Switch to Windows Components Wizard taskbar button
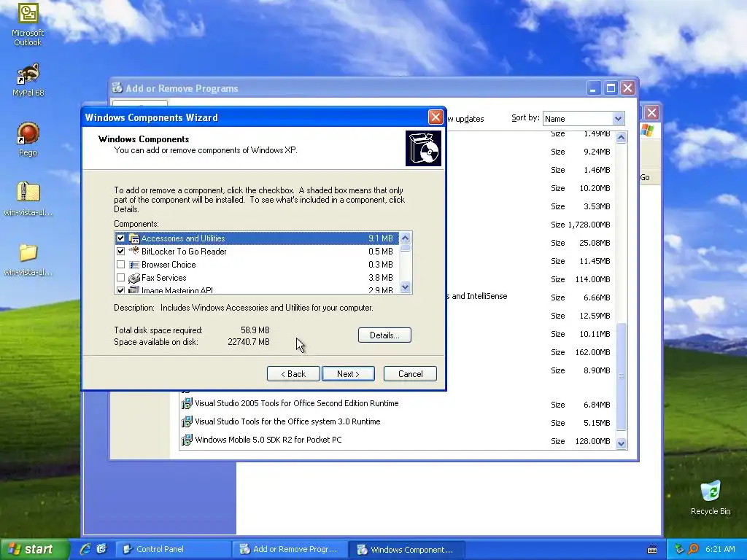Screen dimensions: 747x560 click(409, 549)
